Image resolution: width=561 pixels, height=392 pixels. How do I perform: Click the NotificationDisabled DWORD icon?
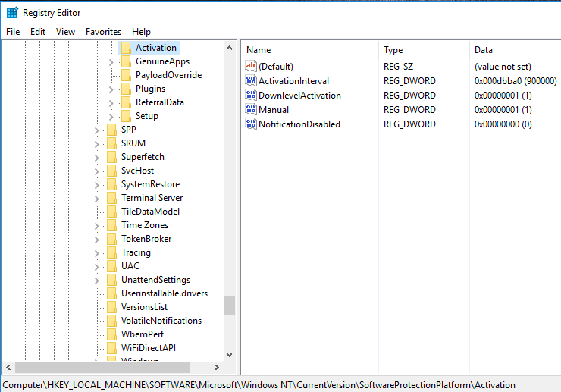coord(251,124)
